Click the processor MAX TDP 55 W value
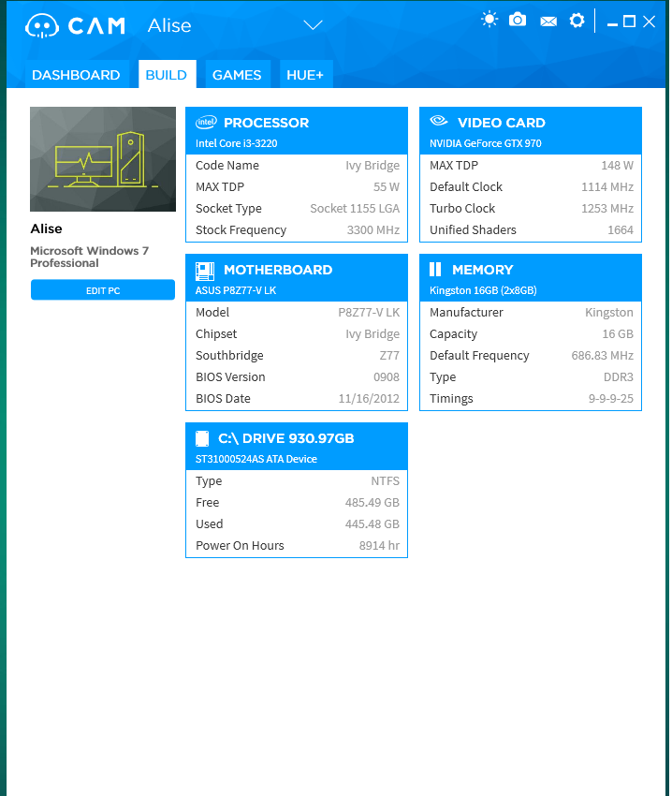Viewport: 672px width, 796px height. [387, 186]
